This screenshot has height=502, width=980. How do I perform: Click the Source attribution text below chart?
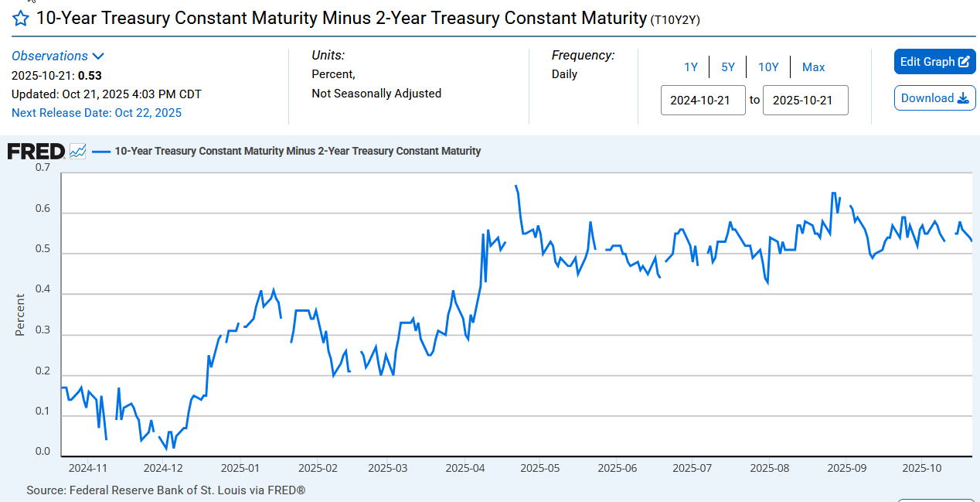pos(166,490)
